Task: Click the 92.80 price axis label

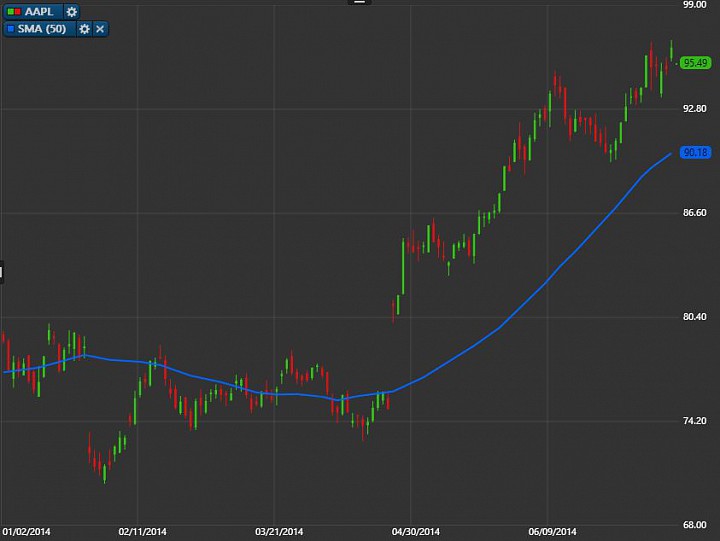Action: click(x=695, y=109)
